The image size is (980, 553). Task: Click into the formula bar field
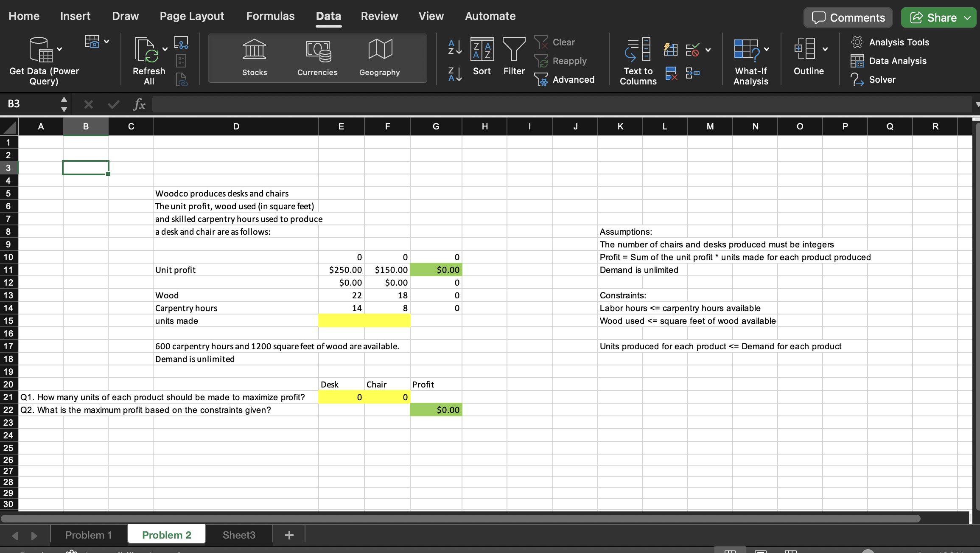pos(560,104)
